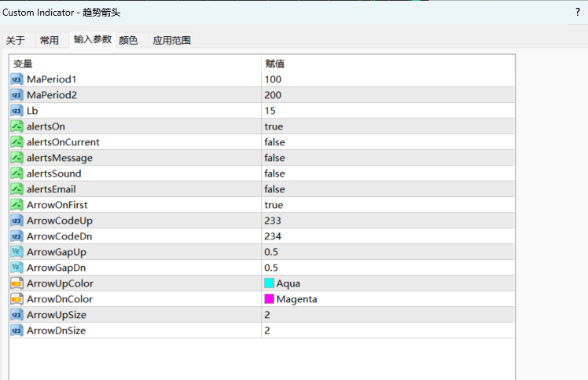Click the integer icon beside ArrowCodeUp
Viewport: 588px width, 380px height.
pyautogui.click(x=17, y=221)
